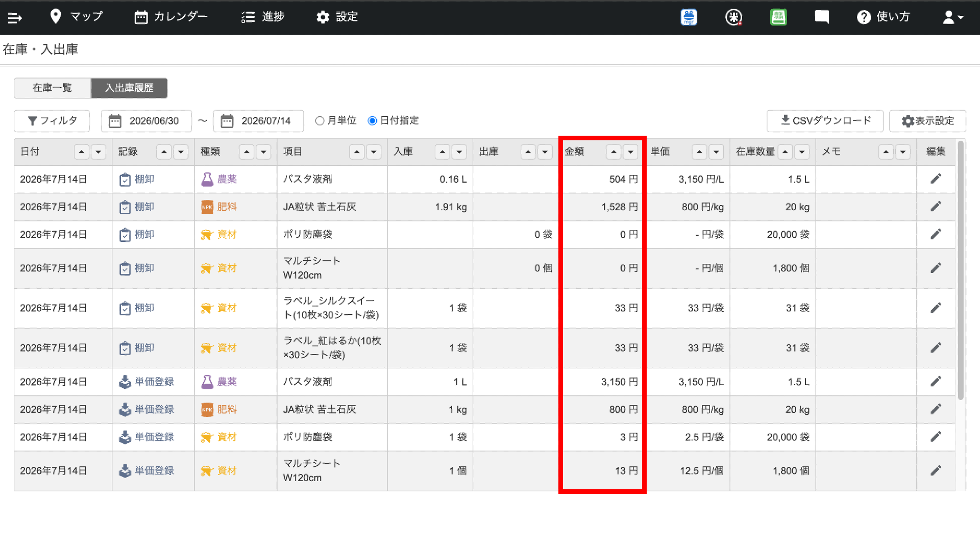Switch to the 在庫一覧 tab
Image resolution: width=980 pixels, height=551 pixels.
click(x=53, y=88)
